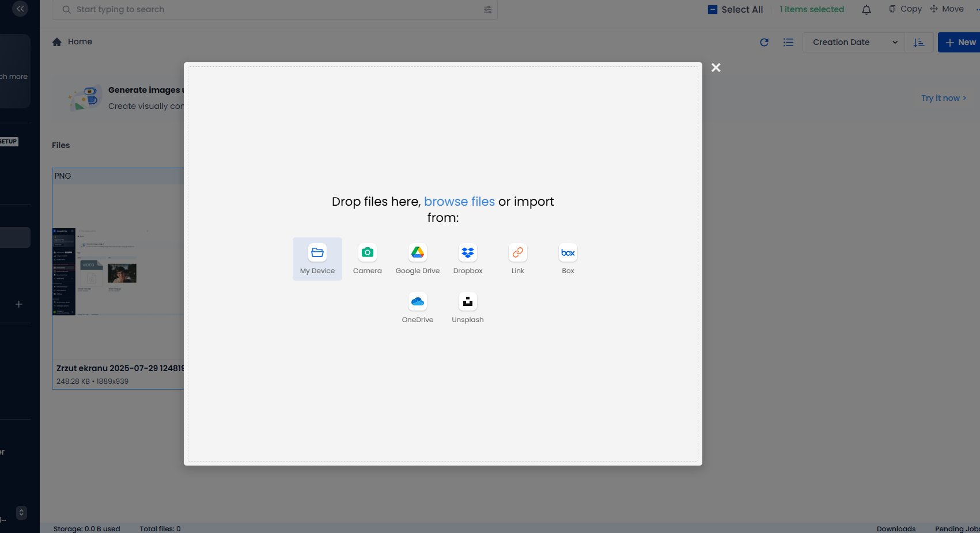The width and height of the screenshot is (980, 533).
Task: Import from Google Drive
Action: 417,259
